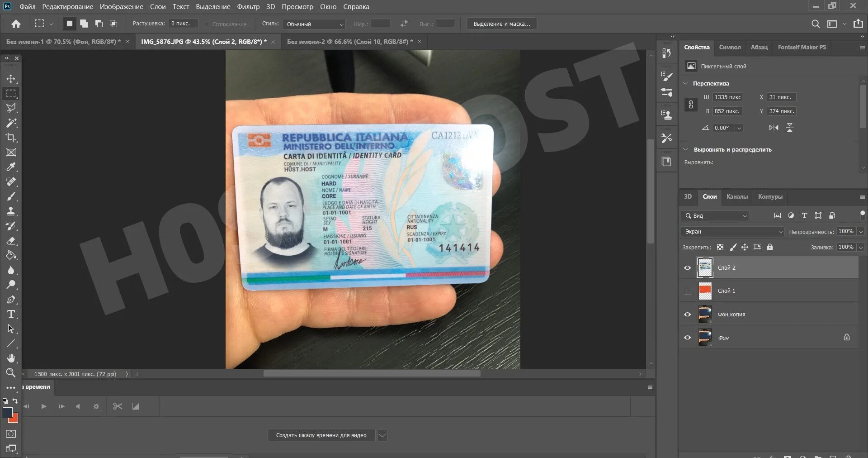The width and height of the screenshot is (868, 458).
Task: Click the foreground color swatch
Action: click(8, 412)
